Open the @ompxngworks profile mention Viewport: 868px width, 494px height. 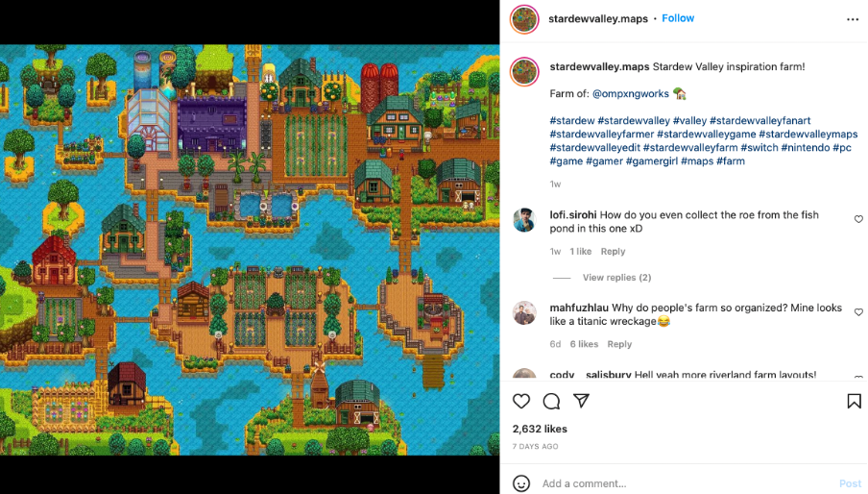click(x=631, y=93)
